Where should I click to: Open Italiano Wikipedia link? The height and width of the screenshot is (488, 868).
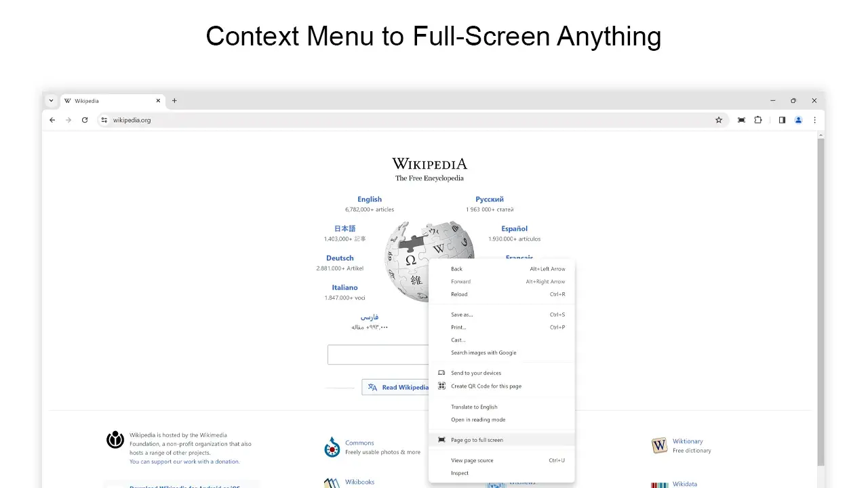pos(344,287)
